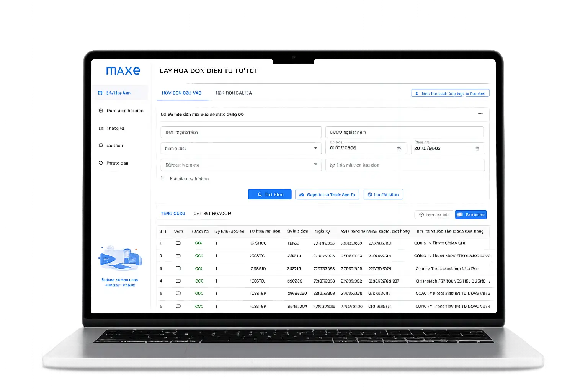Click the 'BTT' column header
Screen dimensions: 588x392
pyautogui.click(x=163, y=231)
